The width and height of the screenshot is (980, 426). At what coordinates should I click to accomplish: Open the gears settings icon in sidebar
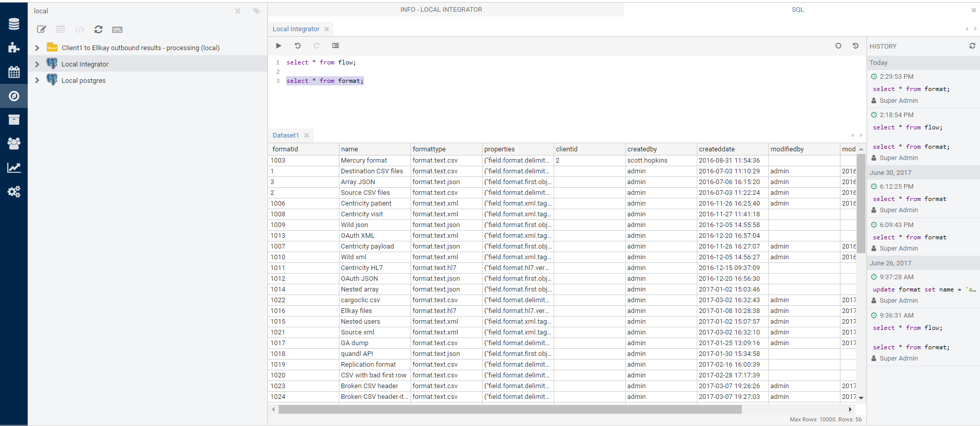pos(14,192)
